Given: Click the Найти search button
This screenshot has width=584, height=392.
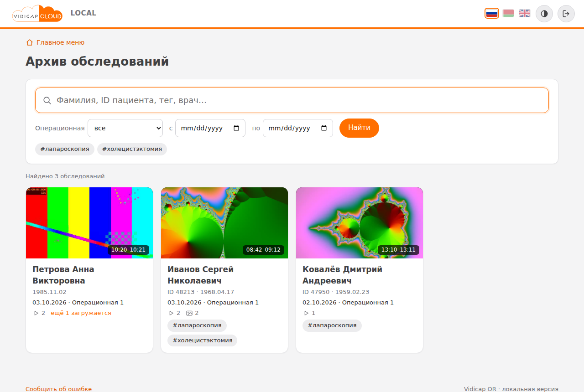Looking at the screenshot, I should (359, 128).
